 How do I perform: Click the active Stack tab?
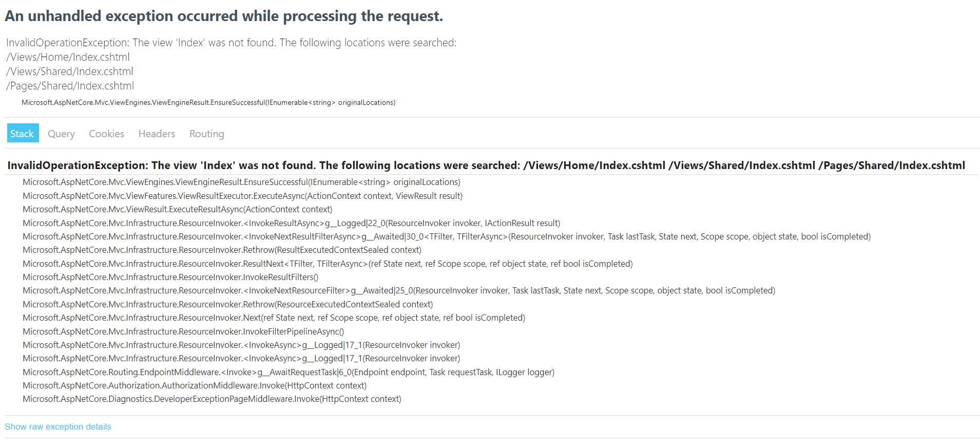(23, 133)
